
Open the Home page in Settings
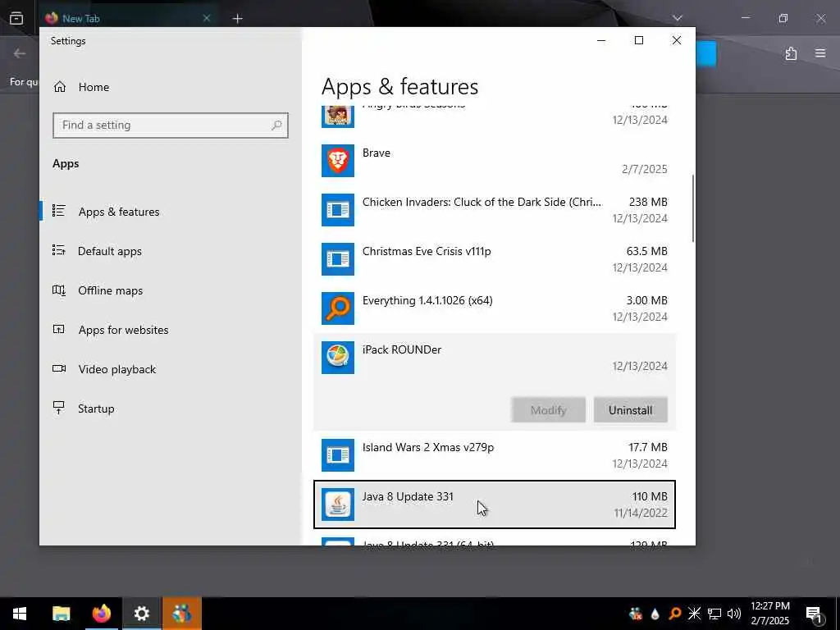point(81,87)
